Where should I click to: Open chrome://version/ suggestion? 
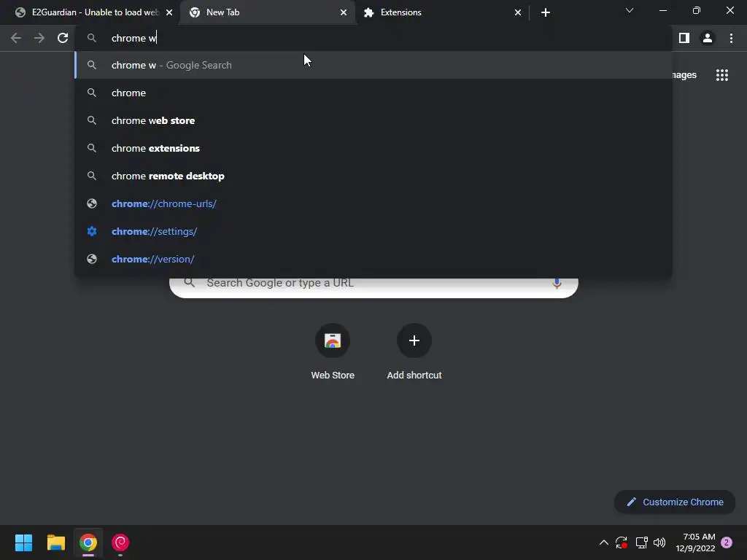[x=373, y=259]
